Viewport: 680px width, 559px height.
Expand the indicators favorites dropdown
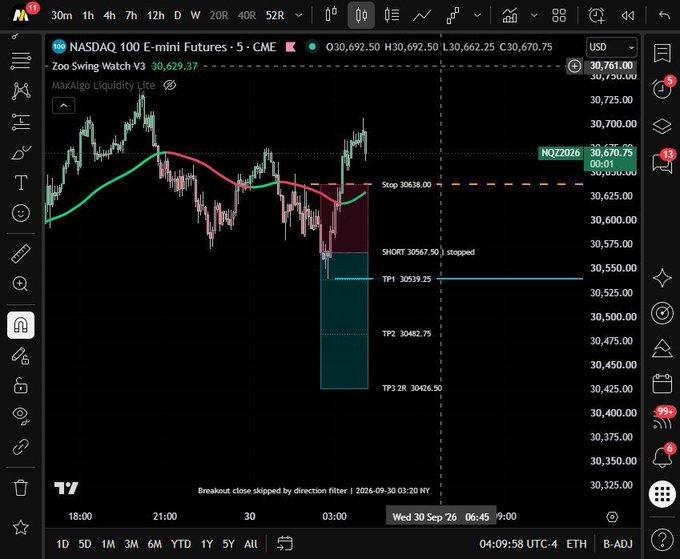point(534,16)
